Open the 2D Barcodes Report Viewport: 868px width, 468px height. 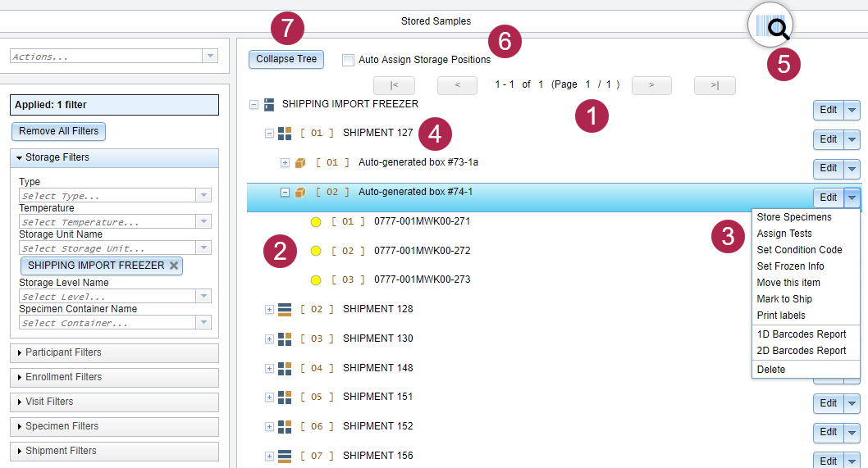tap(806, 351)
